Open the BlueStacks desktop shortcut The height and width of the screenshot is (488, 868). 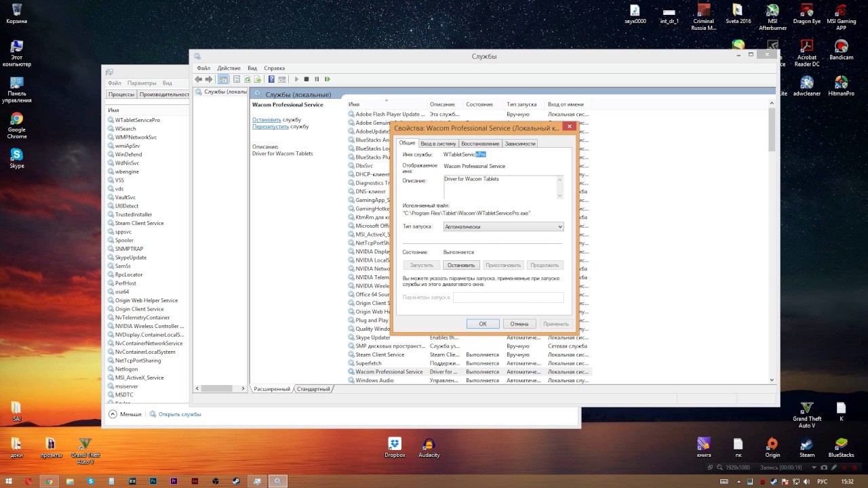point(842,448)
